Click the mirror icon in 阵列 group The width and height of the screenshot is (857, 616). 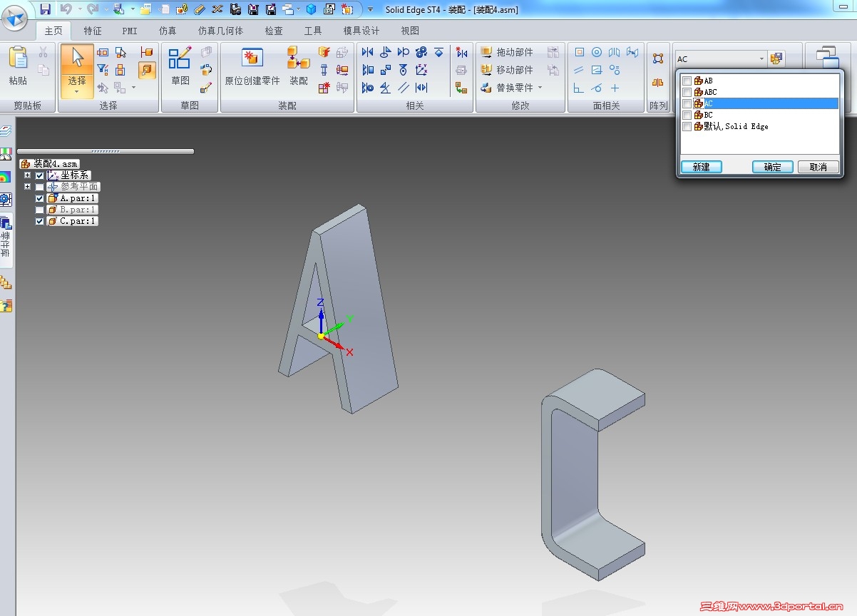click(658, 83)
